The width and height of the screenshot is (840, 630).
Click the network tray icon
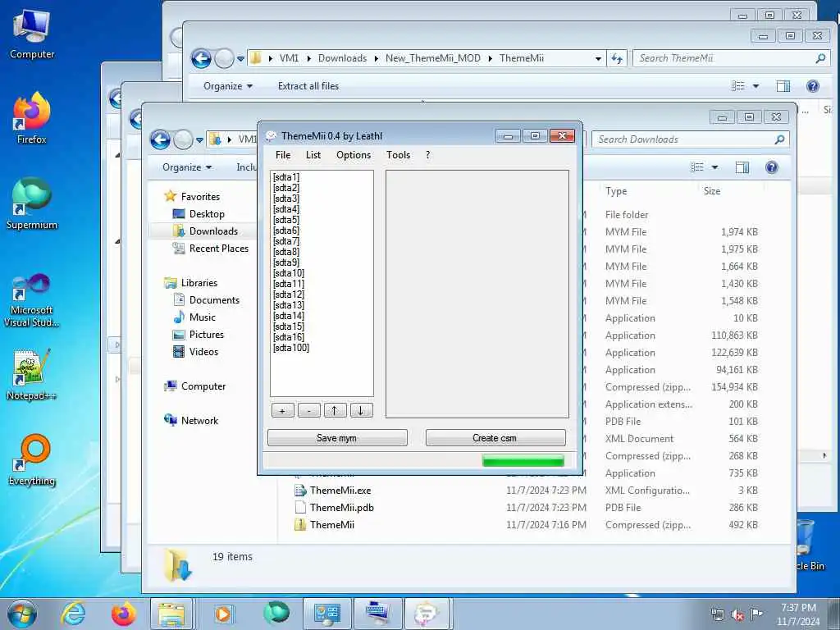(717, 615)
